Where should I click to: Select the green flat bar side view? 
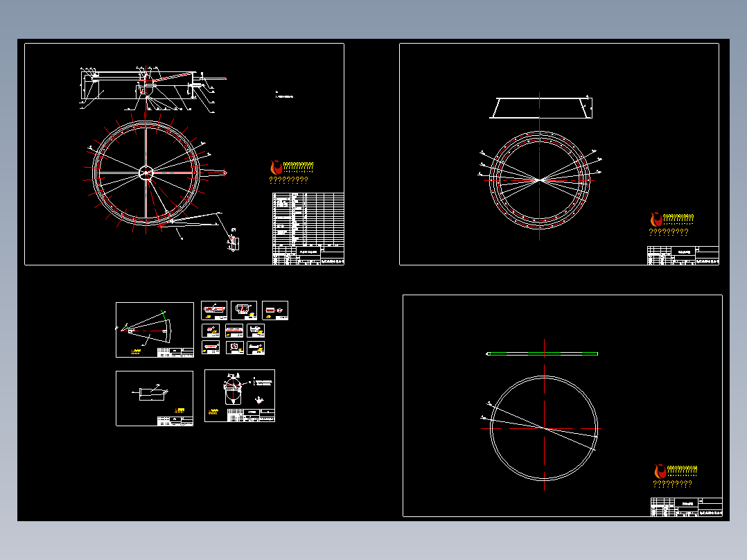[542, 353]
